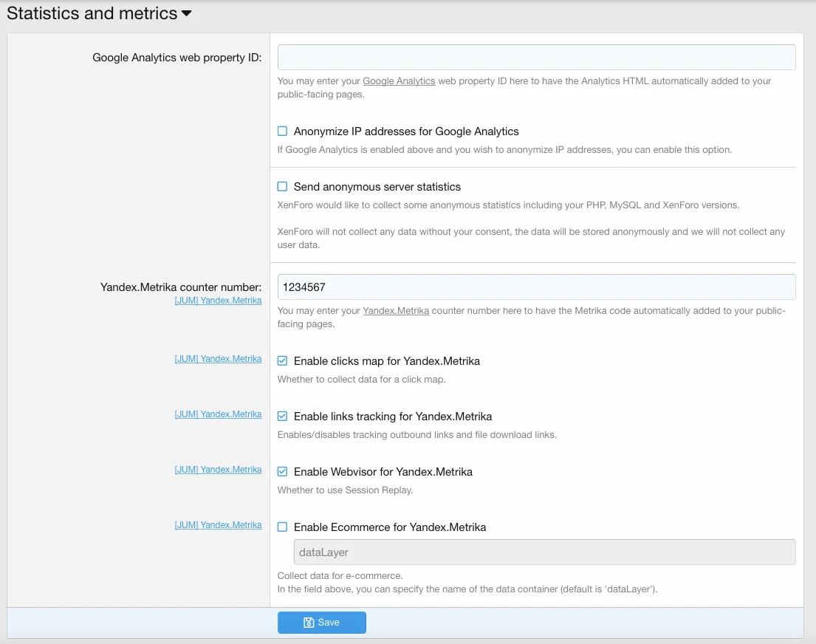Open the Google Analytics link in description
Screen dimensions: 816x644
399,81
